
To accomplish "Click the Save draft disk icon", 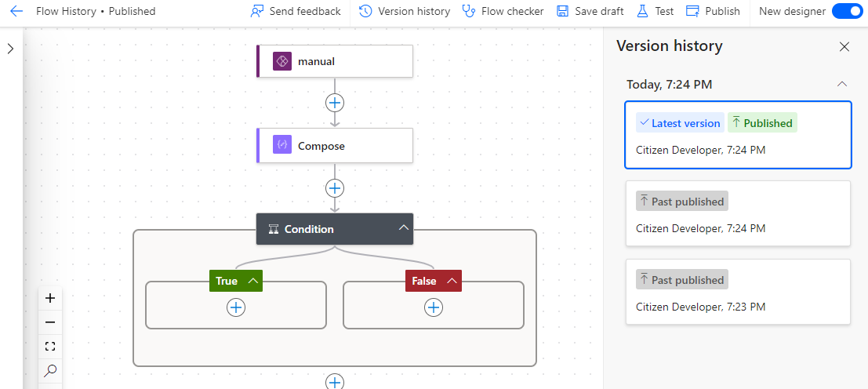I will click(562, 11).
